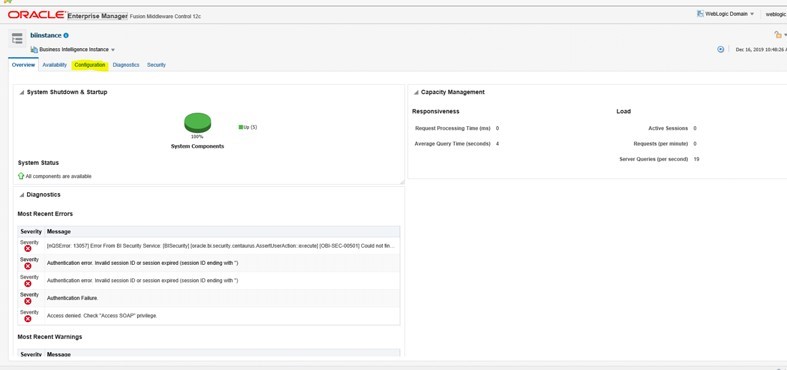Click 'All components are available' text

click(58, 177)
